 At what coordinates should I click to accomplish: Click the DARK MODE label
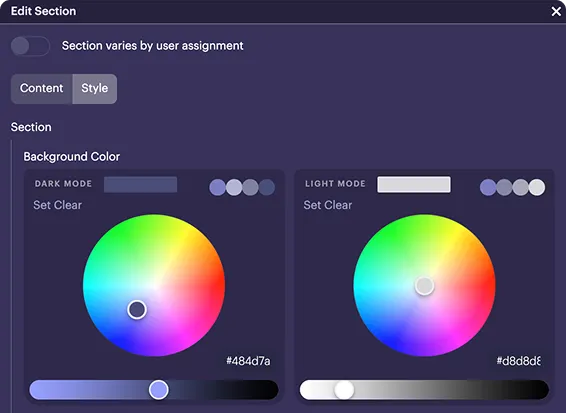[x=63, y=184]
